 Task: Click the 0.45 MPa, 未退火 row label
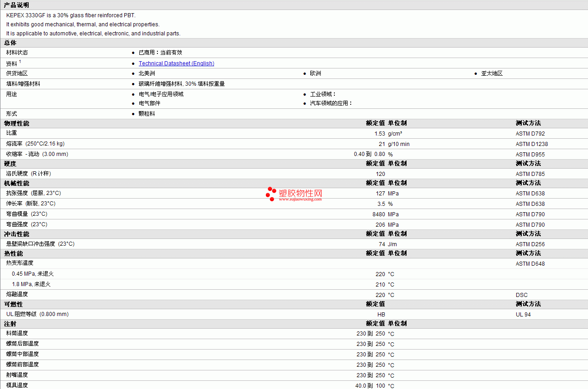[33, 274]
